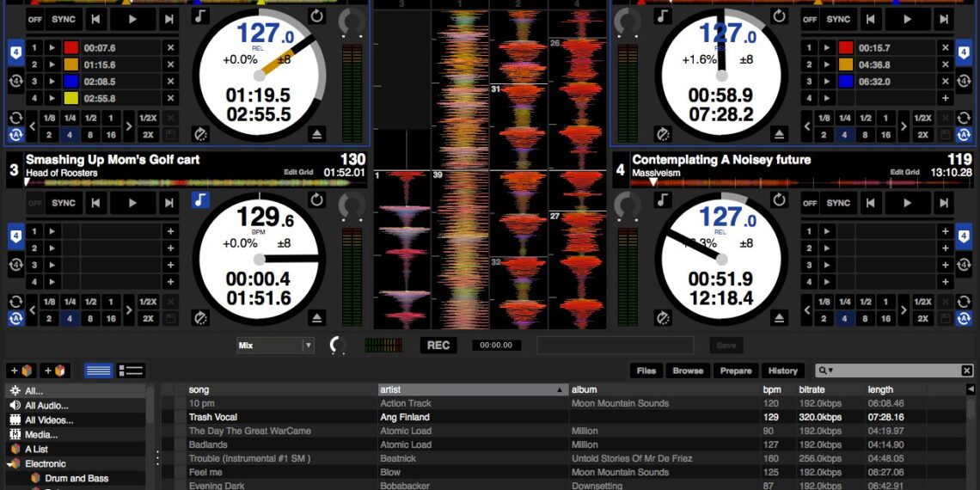Enable track repeat on deck 4
Screen dimensions: 980x490
[x=779, y=200]
